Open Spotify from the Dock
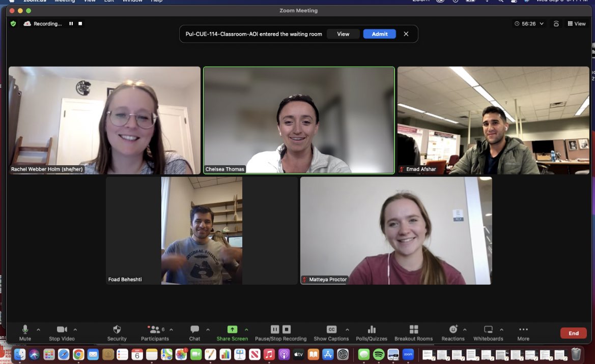Image resolution: width=595 pixels, height=364 pixels. click(379, 354)
